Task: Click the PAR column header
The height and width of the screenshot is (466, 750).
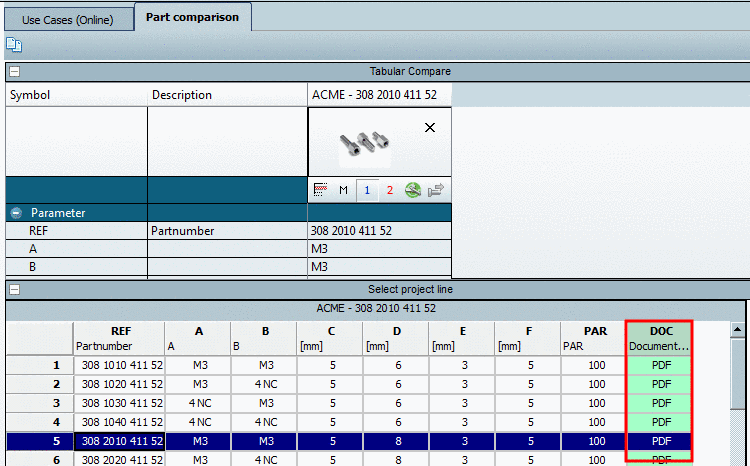Action: [x=593, y=338]
